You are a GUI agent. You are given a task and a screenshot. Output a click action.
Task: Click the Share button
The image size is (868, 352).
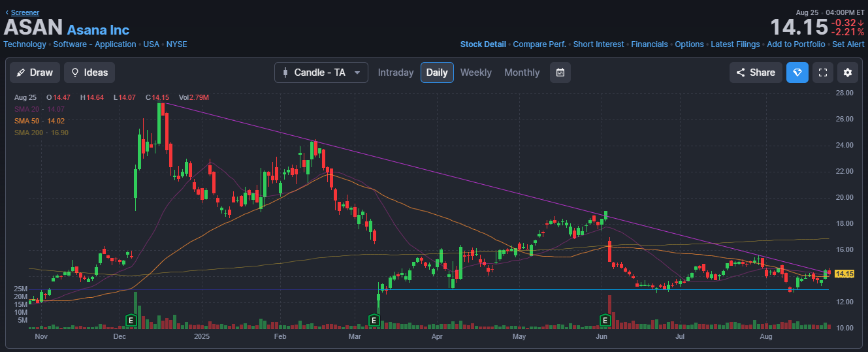click(x=756, y=72)
